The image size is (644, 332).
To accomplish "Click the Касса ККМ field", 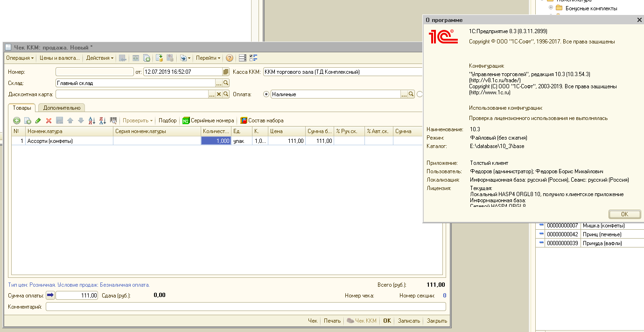I will click(x=343, y=72).
